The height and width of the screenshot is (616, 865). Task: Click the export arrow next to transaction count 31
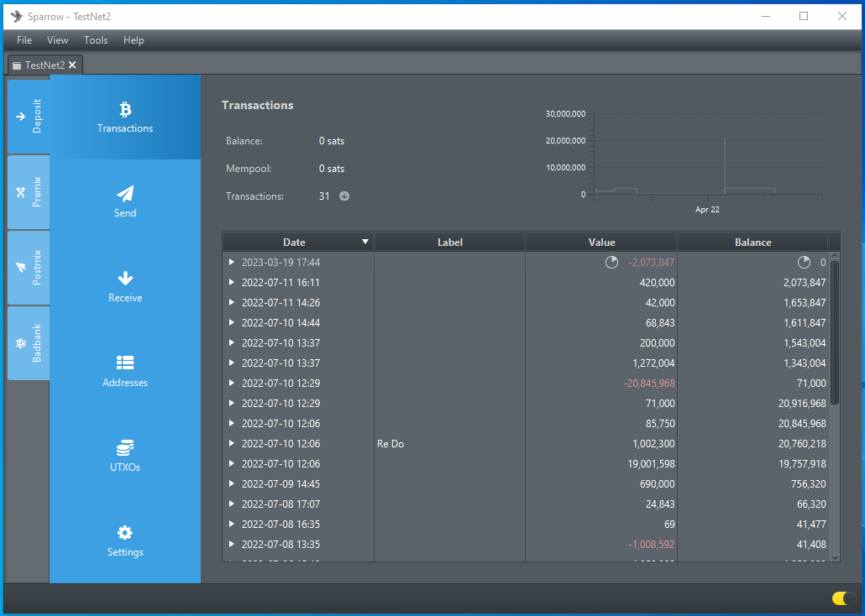pos(344,196)
